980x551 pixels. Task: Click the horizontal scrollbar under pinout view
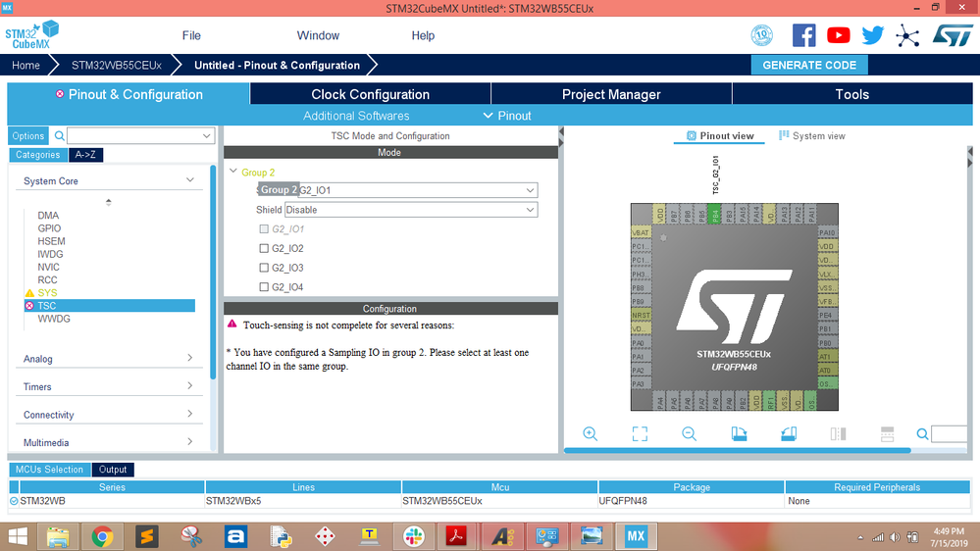click(x=737, y=450)
